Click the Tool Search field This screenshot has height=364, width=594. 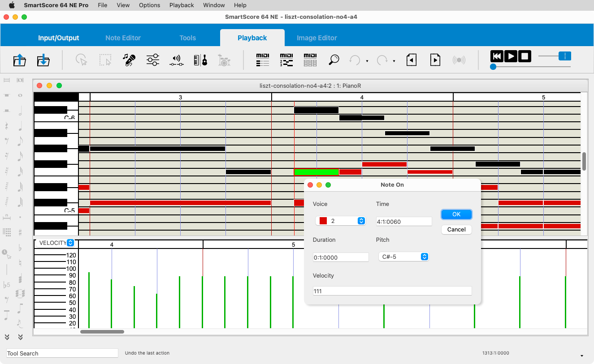[62, 353]
